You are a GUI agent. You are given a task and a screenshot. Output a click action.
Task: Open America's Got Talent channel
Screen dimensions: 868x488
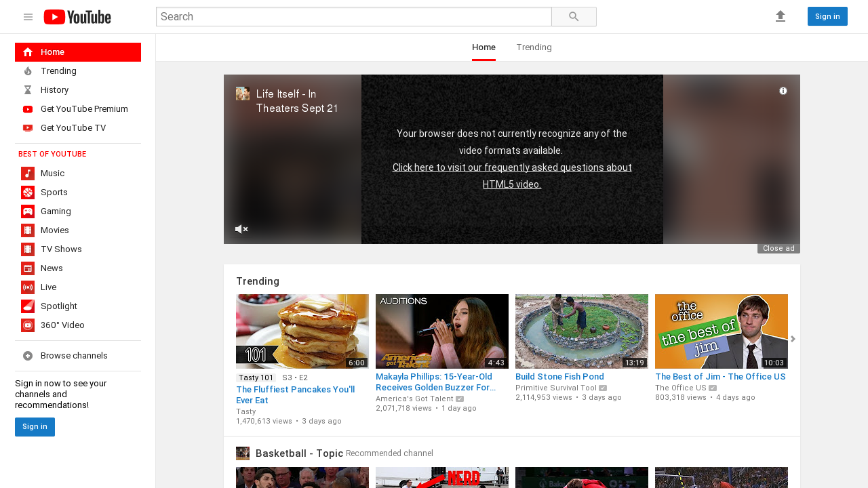click(x=414, y=399)
